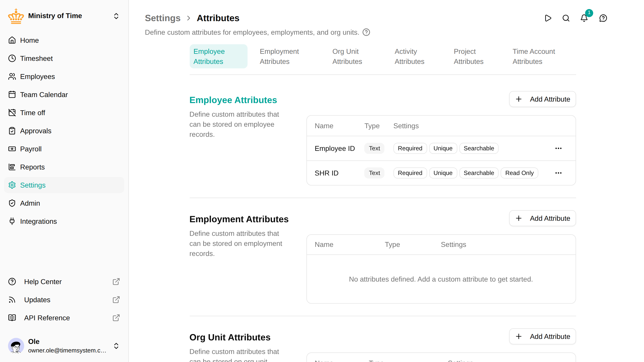Click SHR ID attribute name

tap(327, 173)
